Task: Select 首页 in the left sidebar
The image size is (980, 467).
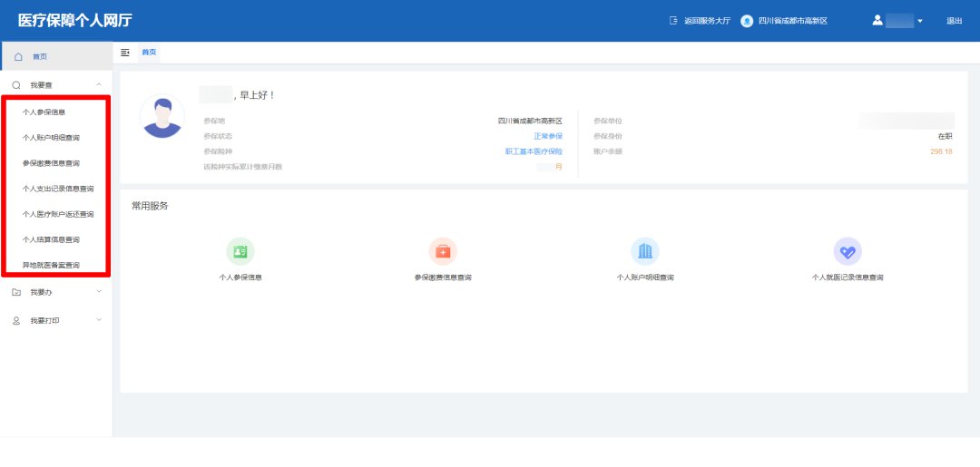Action: (x=40, y=56)
